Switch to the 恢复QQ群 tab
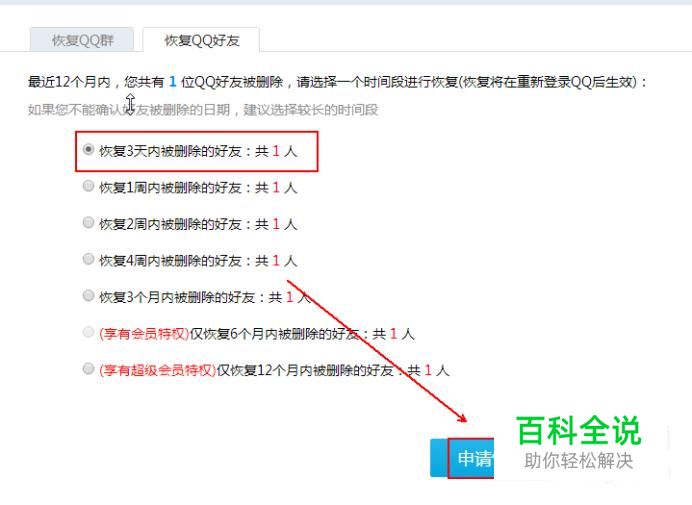The width and height of the screenshot is (692, 505). pos(82,40)
